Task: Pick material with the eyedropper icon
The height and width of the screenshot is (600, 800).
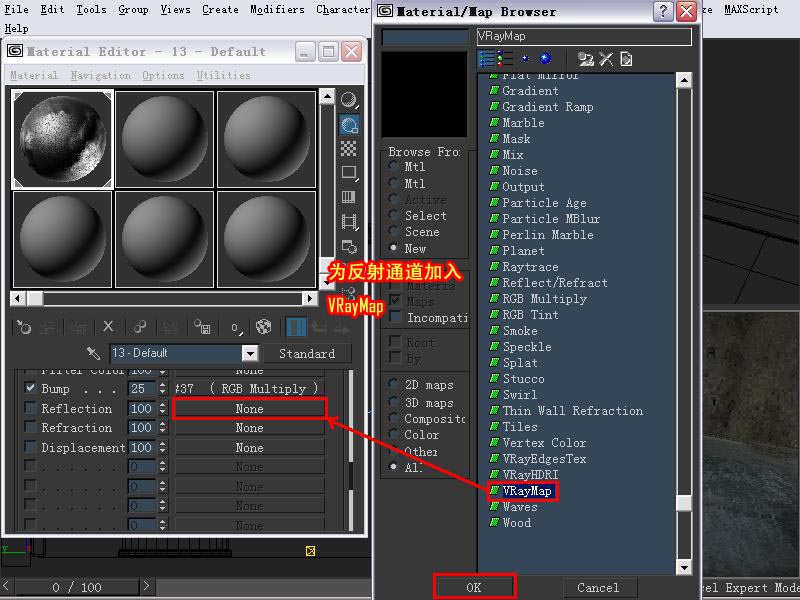Action: click(x=93, y=353)
